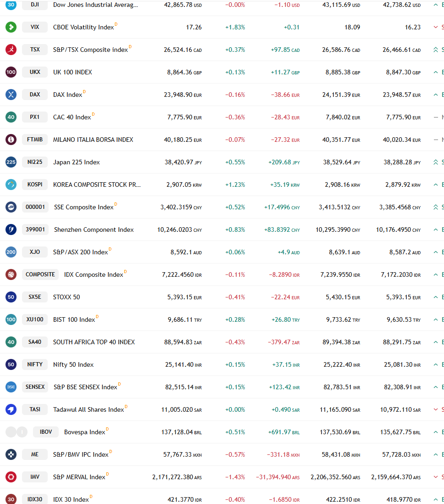Click VIX price value 17.26

[194, 28]
